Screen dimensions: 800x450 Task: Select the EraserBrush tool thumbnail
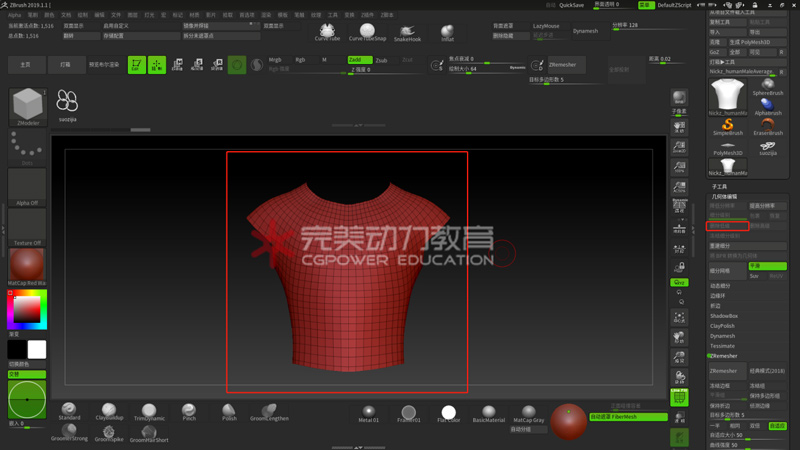(x=768, y=127)
